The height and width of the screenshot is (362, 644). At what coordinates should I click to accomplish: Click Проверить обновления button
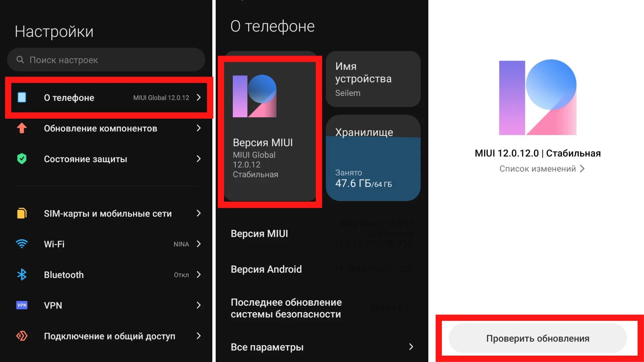tap(537, 339)
